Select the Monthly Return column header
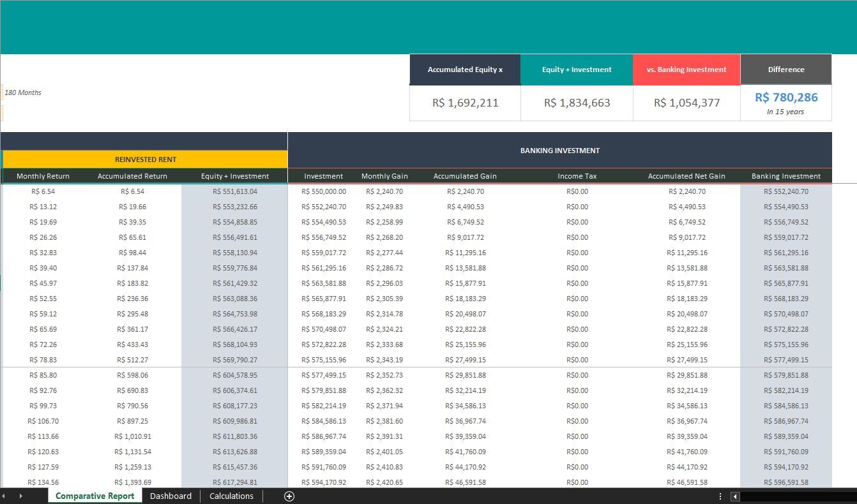The height and width of the screenshot is (504, 857). pos(43,176)
